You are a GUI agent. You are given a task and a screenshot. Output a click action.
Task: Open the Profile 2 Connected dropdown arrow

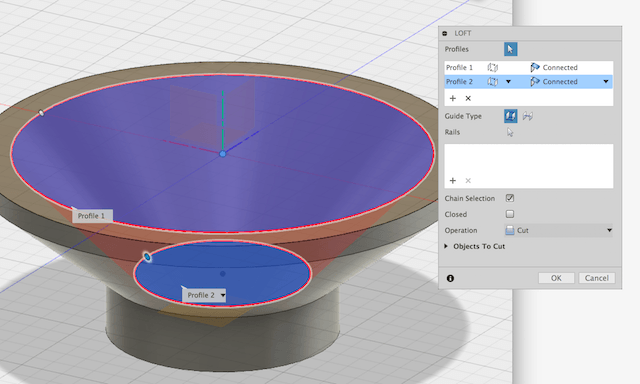pos(606,82)
